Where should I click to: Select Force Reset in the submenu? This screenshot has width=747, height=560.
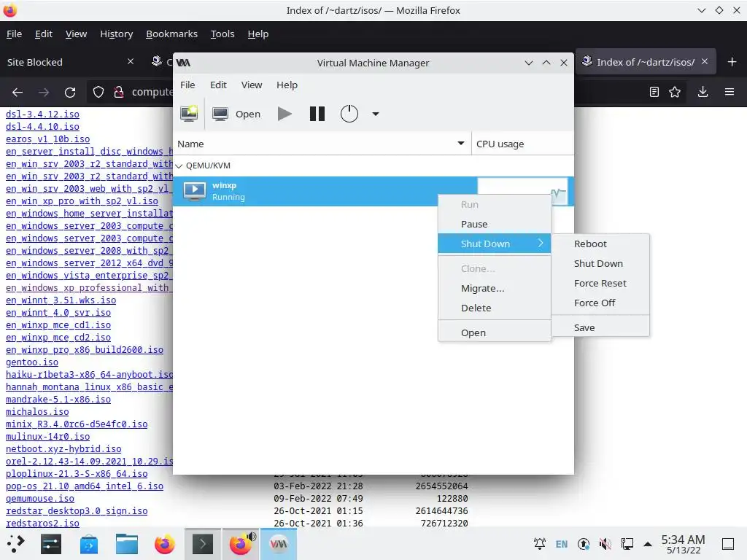coord(600,283)
